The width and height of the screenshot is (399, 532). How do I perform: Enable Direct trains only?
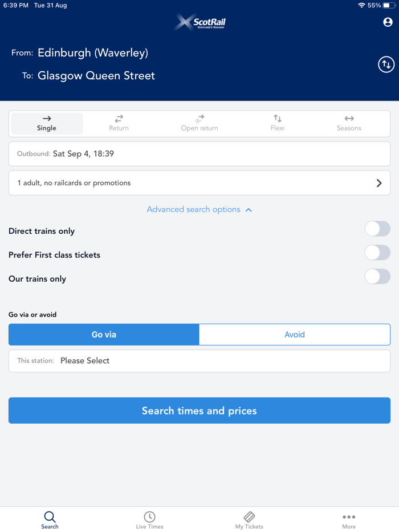[x=377, y=228]
